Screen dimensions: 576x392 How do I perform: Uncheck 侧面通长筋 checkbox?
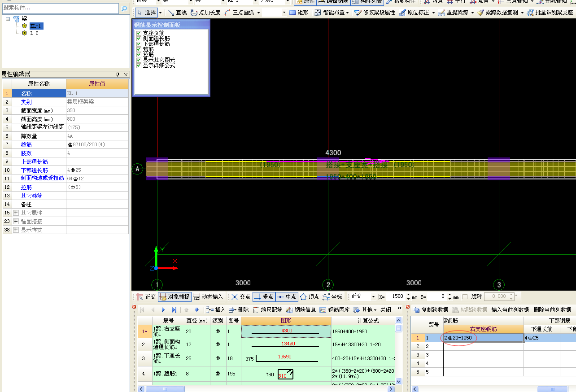click(x=139, y=39)
